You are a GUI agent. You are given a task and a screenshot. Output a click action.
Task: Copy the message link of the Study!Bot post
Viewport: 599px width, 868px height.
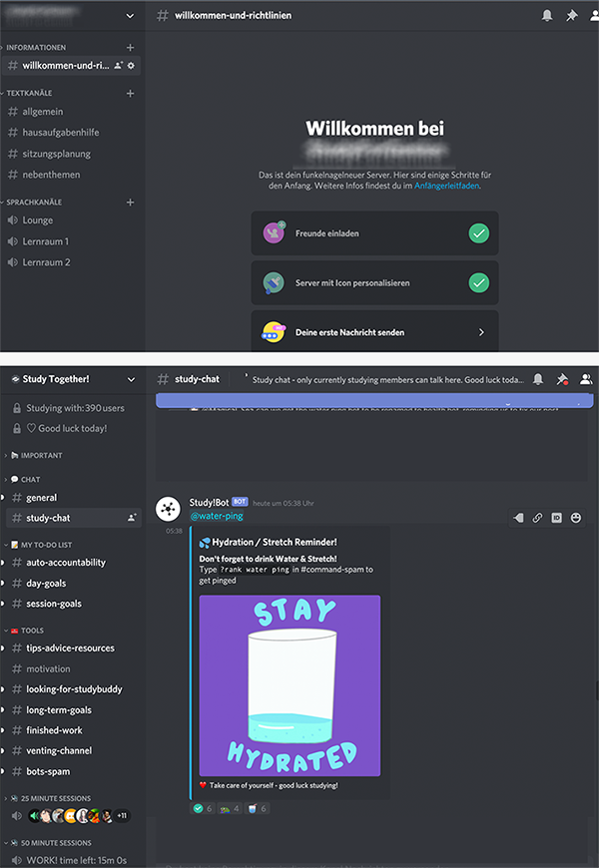click(x=537, y=518)
